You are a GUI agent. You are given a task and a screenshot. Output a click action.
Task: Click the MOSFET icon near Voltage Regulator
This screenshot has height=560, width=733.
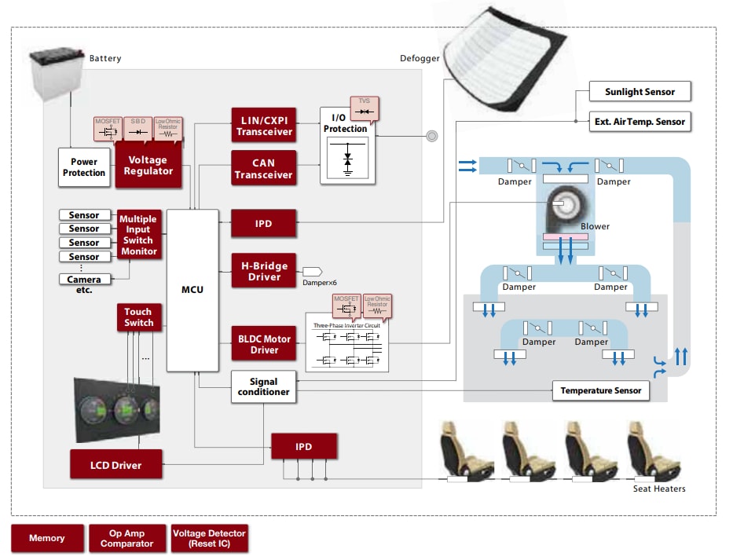click(x=108, y=130)
